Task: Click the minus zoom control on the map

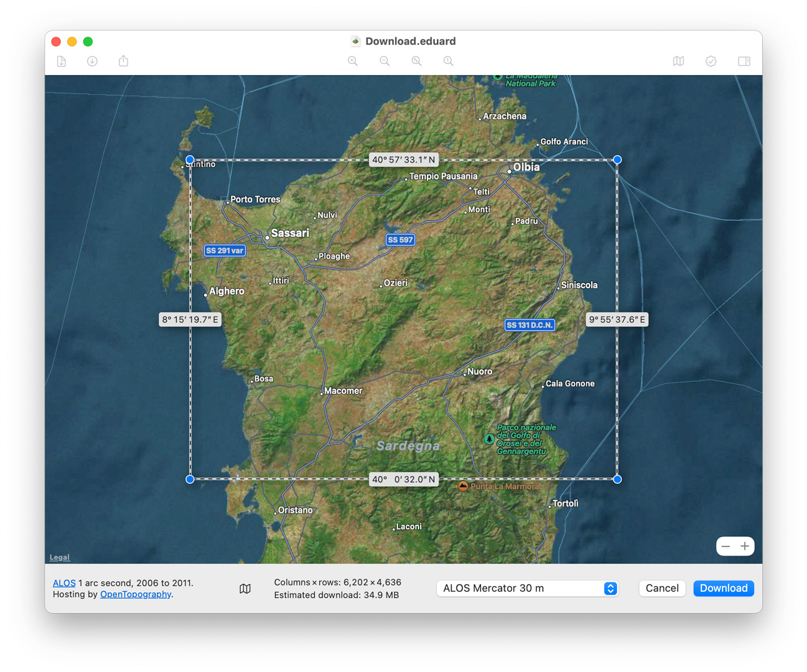Action: click(725, 546)
